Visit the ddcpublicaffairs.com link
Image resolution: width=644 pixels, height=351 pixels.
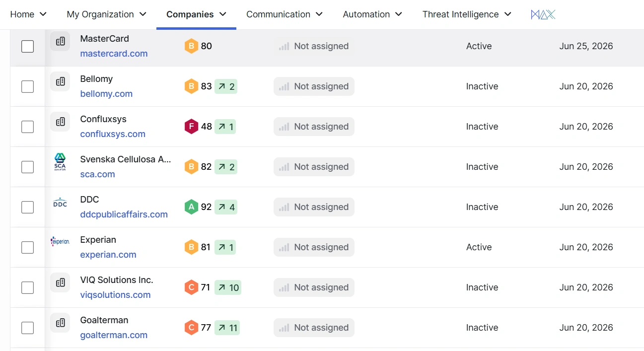[124, 214]
